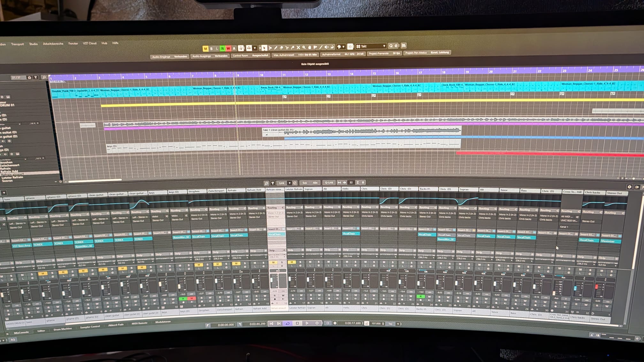Toggle global Write automation W button

pyautogui.click(x=228, y=49)
